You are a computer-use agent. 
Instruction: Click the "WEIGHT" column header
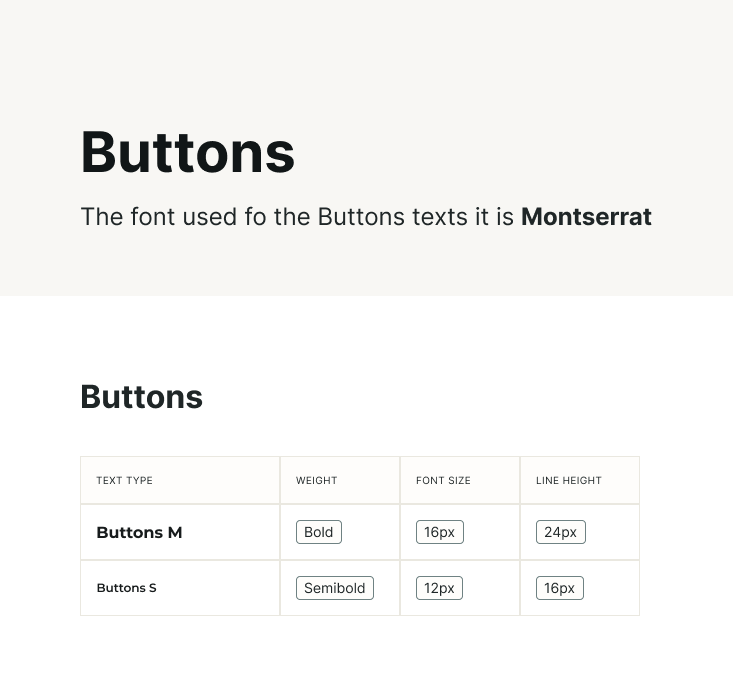pos(316,481)
